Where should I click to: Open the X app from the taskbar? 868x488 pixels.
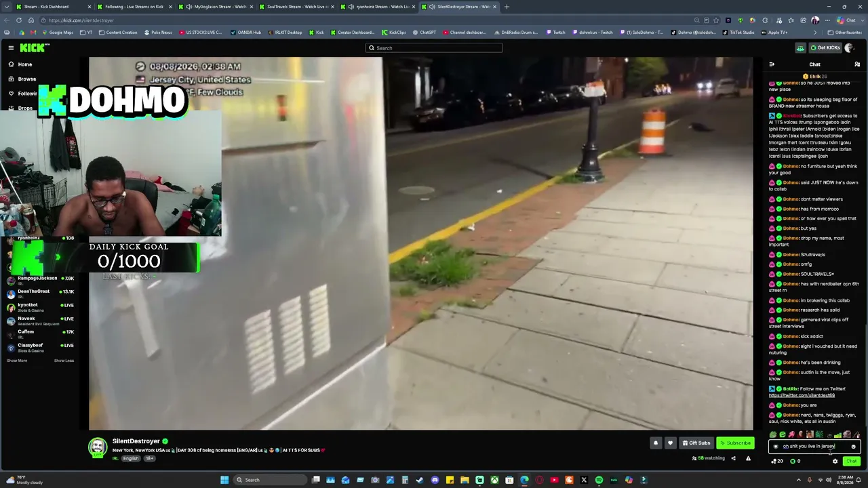[x=584, y=480]
